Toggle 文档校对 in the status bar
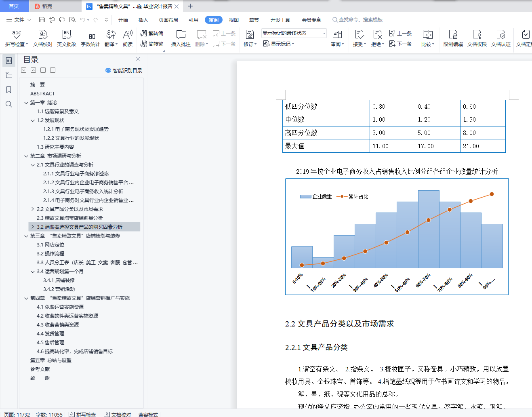The width and height of the screenshot is (532, 417). click(x=118, y=414)
